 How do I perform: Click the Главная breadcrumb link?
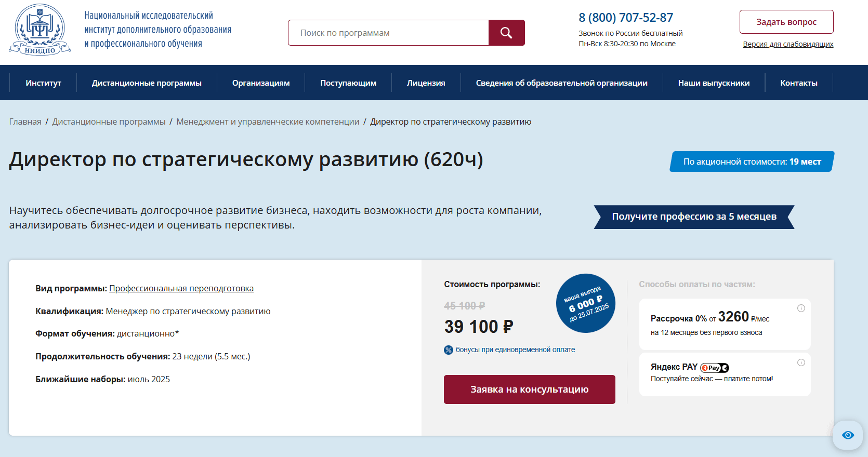[25, 122]
